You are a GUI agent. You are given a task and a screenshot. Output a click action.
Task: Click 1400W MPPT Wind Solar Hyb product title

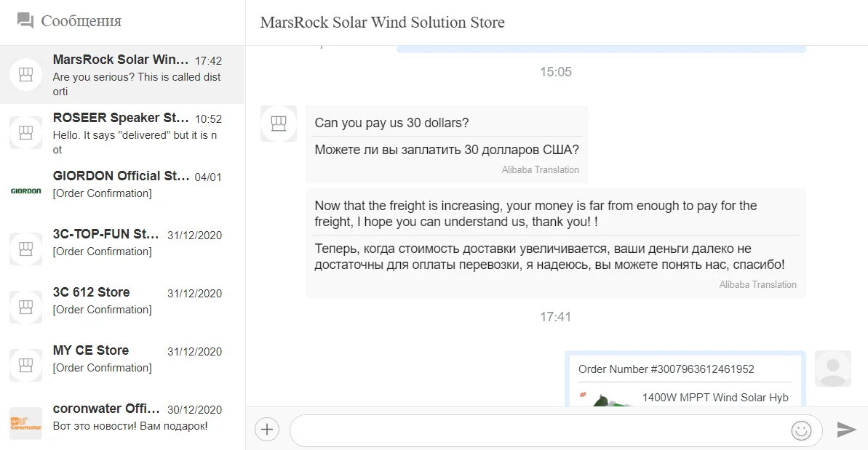pyautogui.click(x=715, y=398)
